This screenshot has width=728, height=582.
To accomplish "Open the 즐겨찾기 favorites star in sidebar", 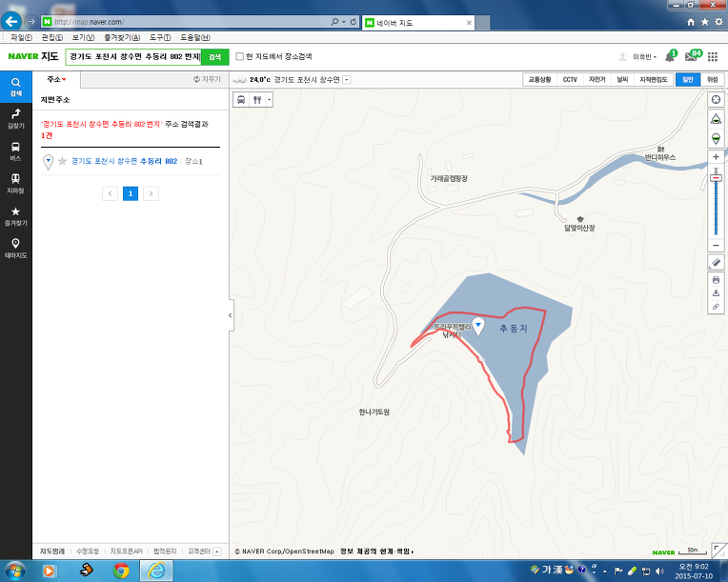I will point(16,216).
